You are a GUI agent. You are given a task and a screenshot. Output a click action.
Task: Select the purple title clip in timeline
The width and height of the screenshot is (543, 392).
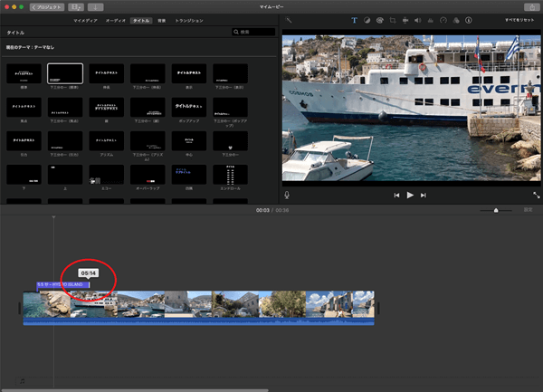(x=62, y=284)
